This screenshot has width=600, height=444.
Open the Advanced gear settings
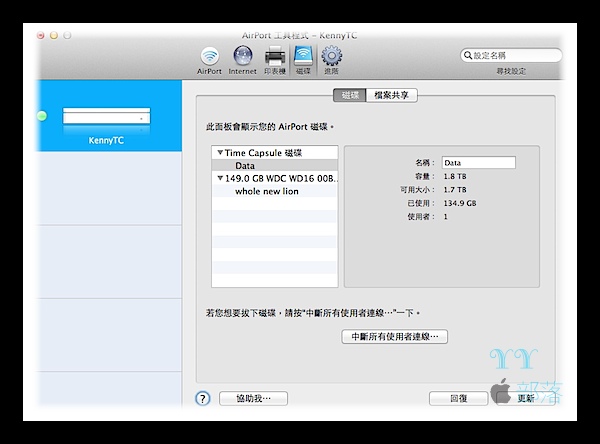pyautogui.click(x=331, y=60)
